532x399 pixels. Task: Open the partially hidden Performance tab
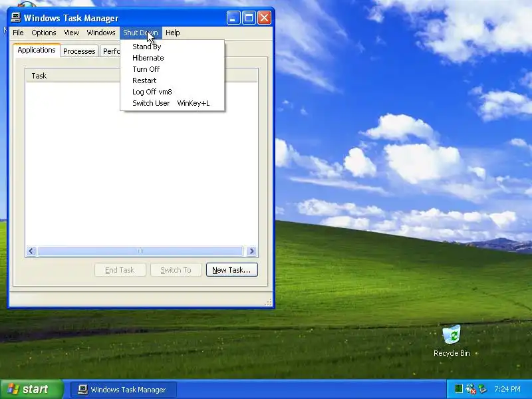[110, 51]
